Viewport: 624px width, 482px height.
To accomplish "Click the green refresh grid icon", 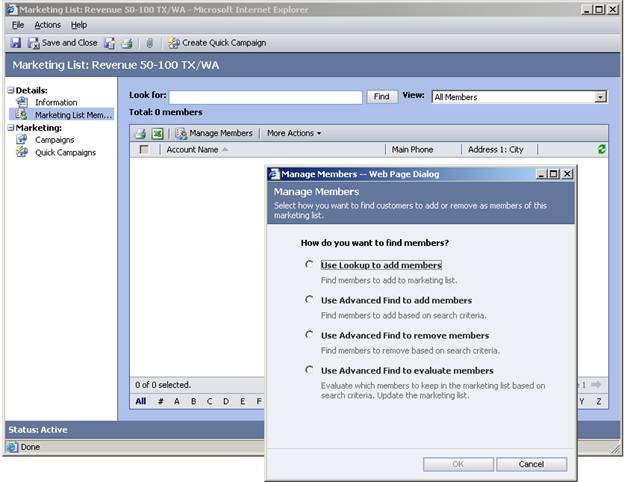I will [x=600, y=149].
